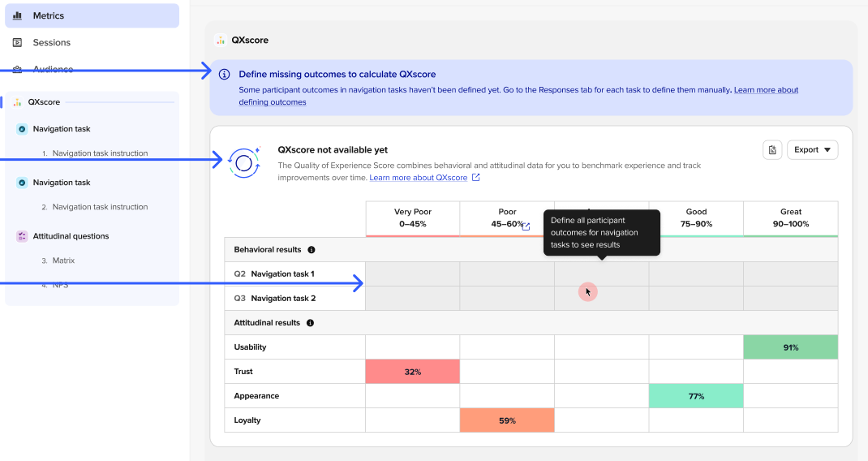The height and width of the screenshot is (461, 868).
Task: Select QXscore in the sidebar navigation
Action: coord(44,102)
